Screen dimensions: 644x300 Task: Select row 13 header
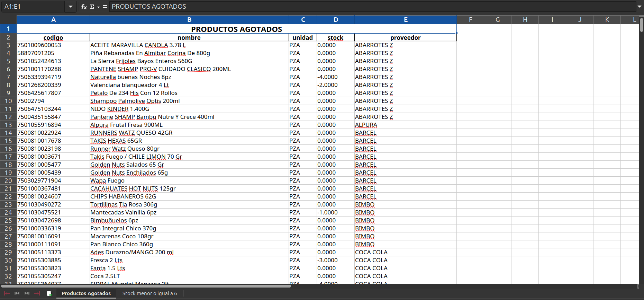tap(8, 125)
